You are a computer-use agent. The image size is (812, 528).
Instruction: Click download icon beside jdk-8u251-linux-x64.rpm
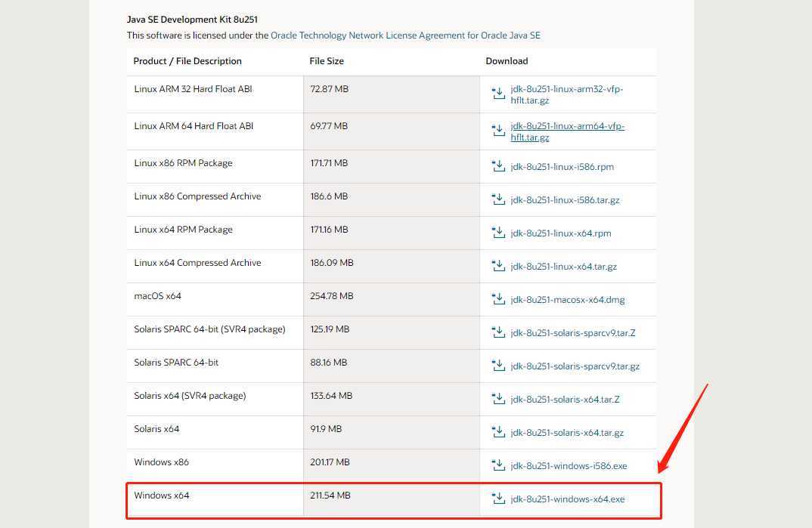tap(498, 233)
